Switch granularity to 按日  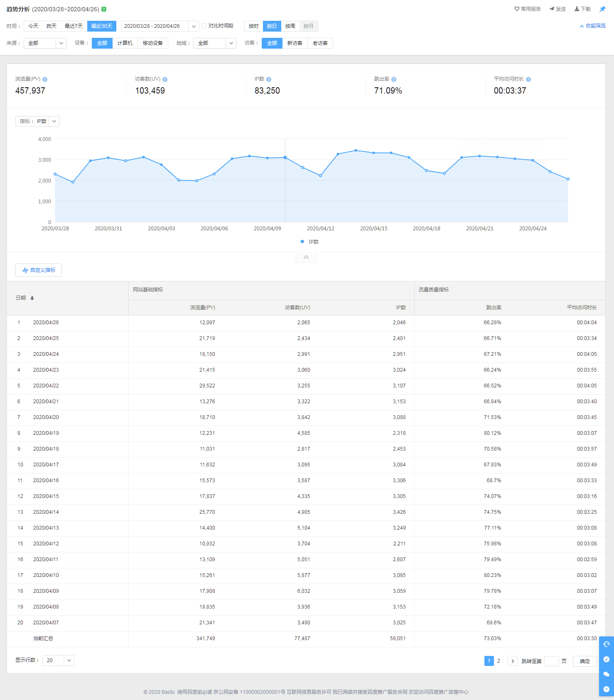[272, 26]
